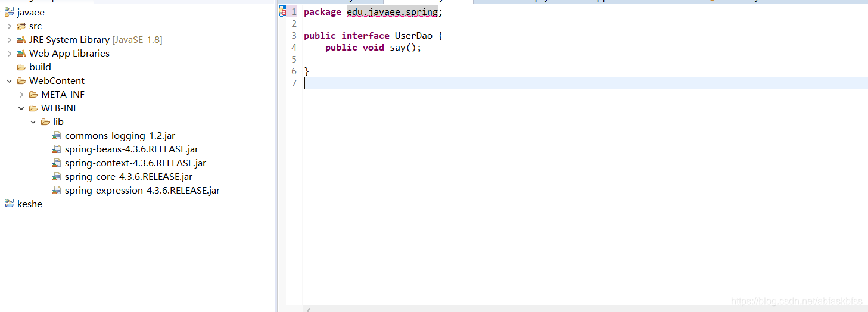
Task: Click line number 5 in the gutter
Action: 294,60
